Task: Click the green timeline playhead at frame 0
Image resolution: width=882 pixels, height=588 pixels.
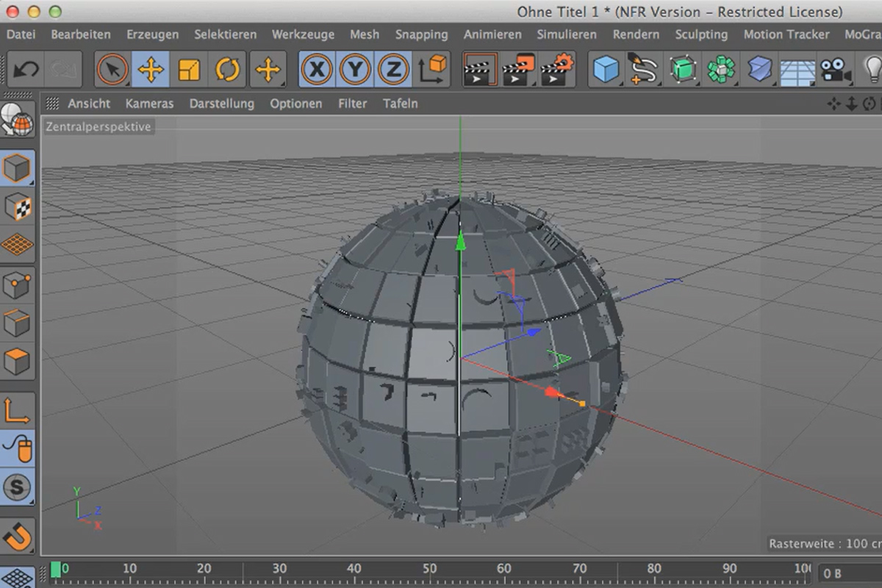Action: click(x=56, y=570)
